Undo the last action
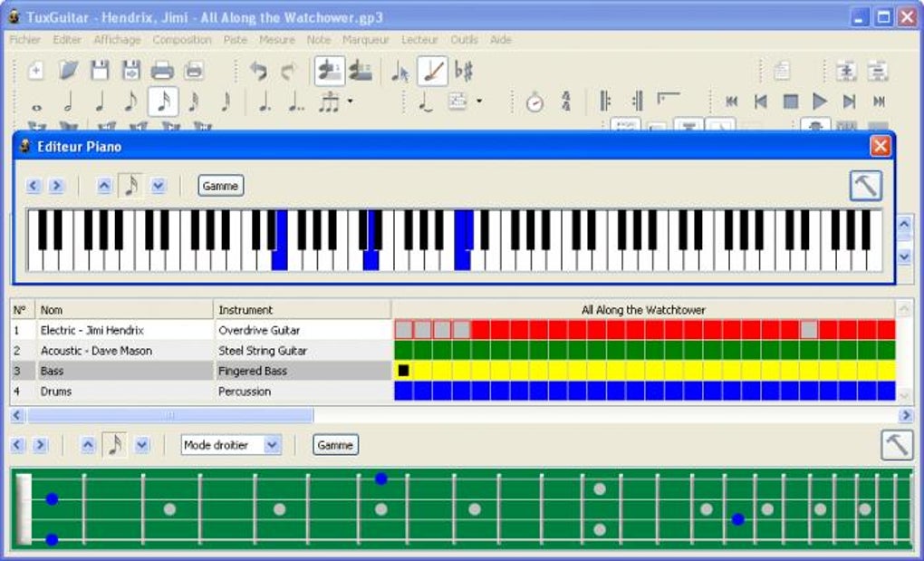Screen dimensions: 924x561 pos(258,72)
